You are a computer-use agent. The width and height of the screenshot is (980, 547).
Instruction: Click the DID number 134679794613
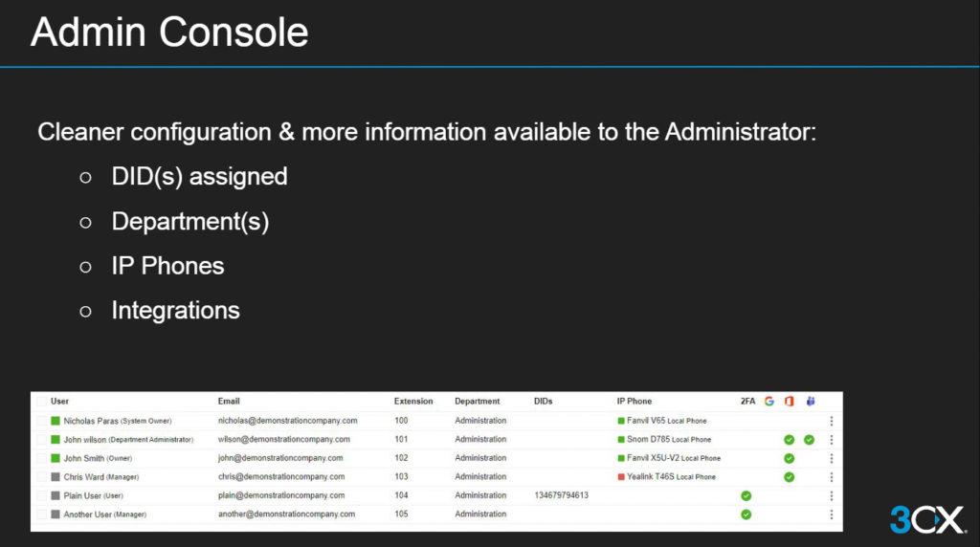click(561, 495)
